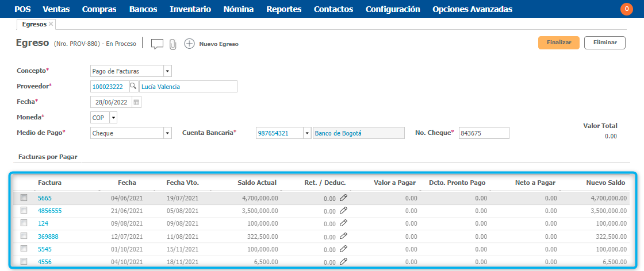Viewport: 644px width, 271px height.
Task: Click the plus icon for Nuevo Egreso
Action: 189,44
